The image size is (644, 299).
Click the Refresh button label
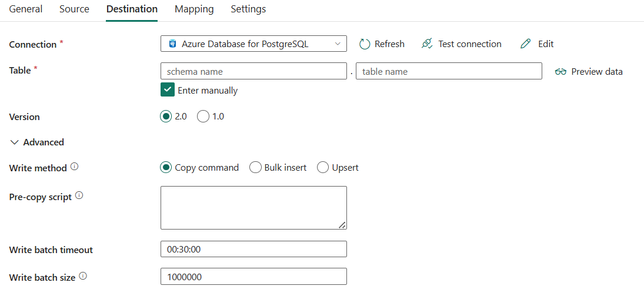(x=389, y=44)
